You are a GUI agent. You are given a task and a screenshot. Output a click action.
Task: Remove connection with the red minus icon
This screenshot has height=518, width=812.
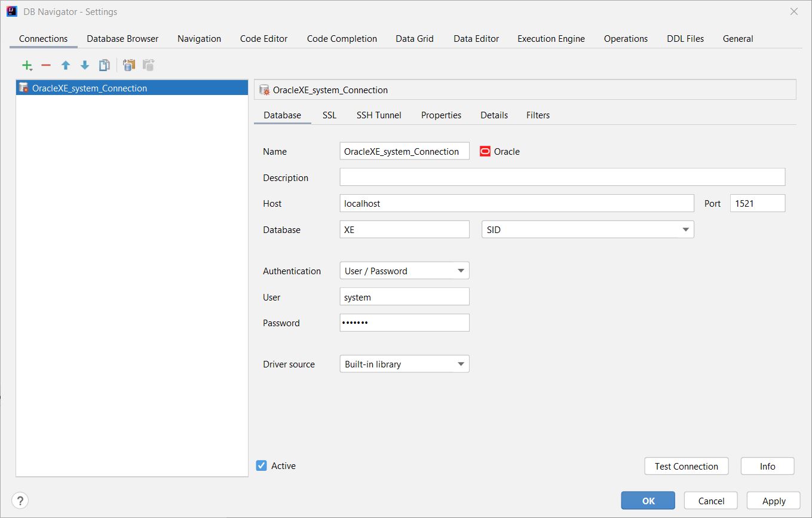pyautogui.click(x=46, y=66)
